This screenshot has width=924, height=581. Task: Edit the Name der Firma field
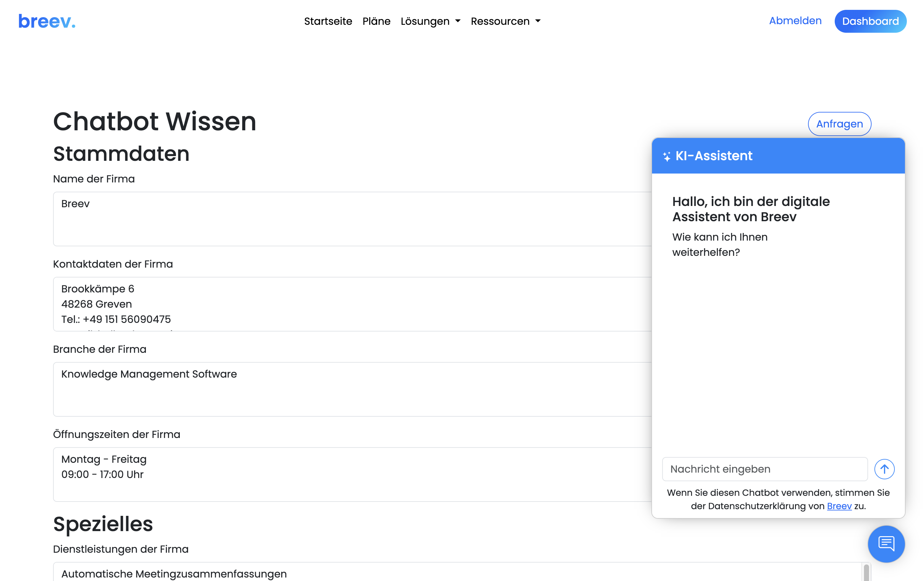(x=352, y=219)
